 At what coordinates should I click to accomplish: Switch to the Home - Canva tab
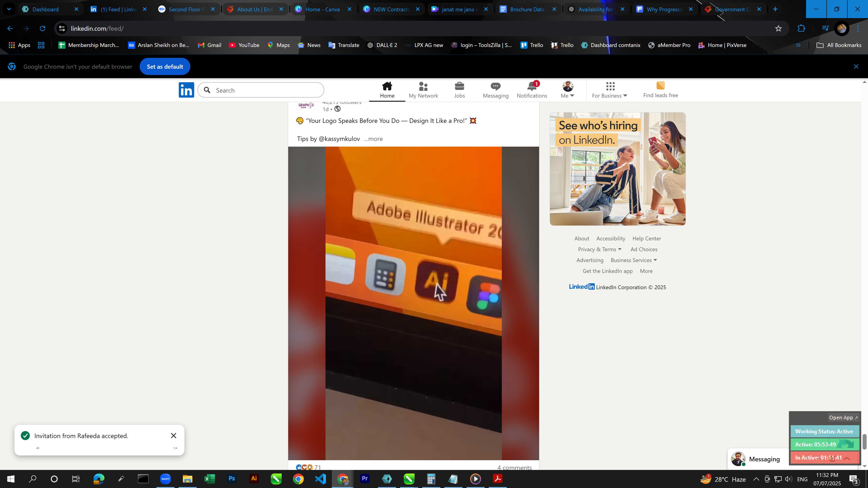pos(323,9)
